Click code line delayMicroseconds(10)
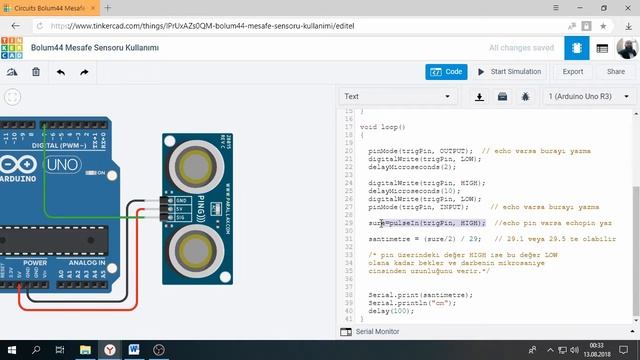Viewport: 640px width, 360px height. (414, 191)
